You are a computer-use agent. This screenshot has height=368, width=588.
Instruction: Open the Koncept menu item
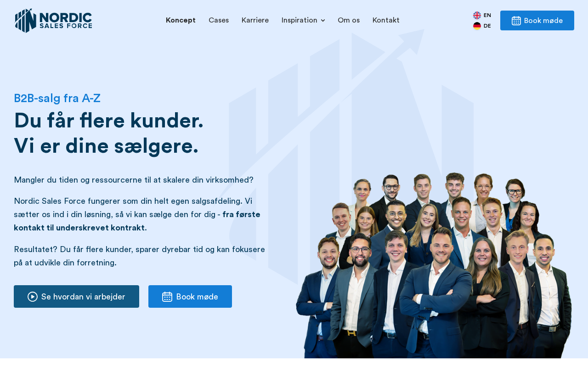tap(181, 20)
